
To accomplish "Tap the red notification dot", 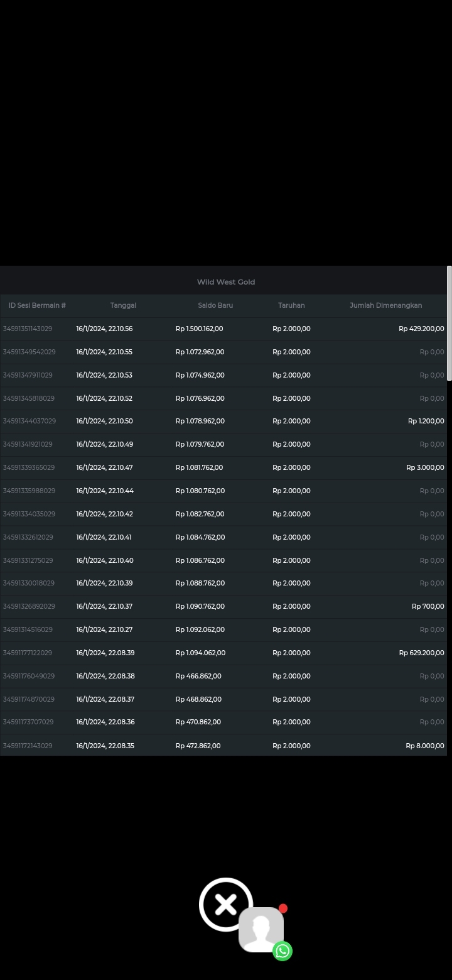I will pos(283,908).
